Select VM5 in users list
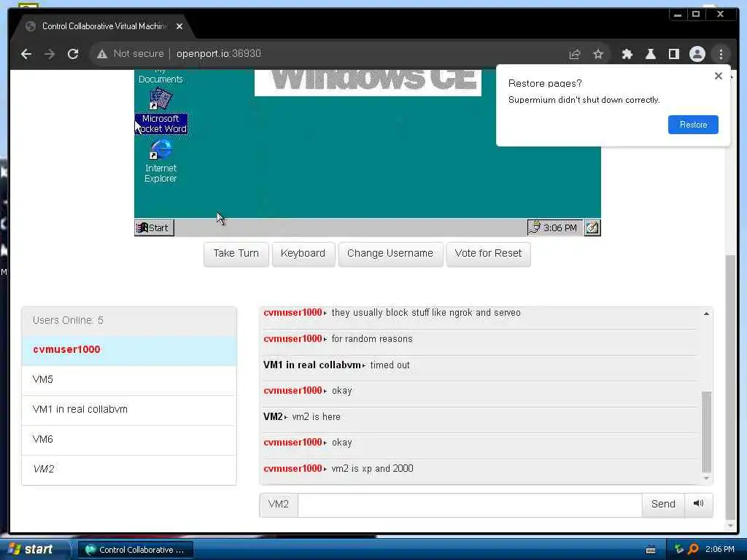This screenshot has height=560, width=747. click(129, 380)
